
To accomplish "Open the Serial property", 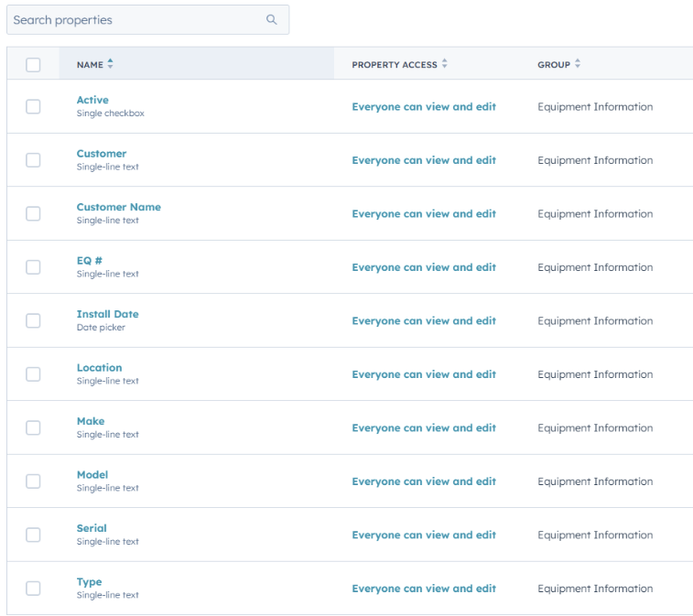I will point(92,528).
